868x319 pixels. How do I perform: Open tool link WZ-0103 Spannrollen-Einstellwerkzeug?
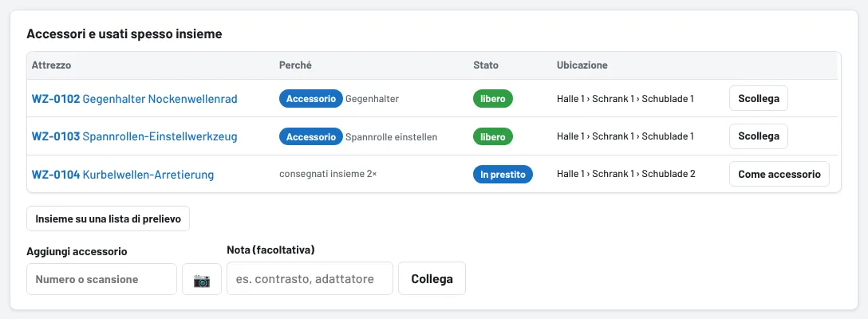tap(135, 136)
